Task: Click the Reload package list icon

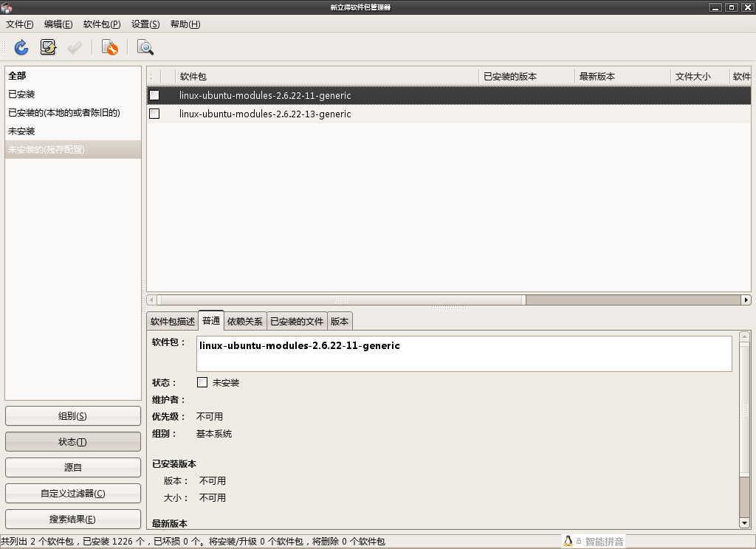Action: click(x=21, y=47)
